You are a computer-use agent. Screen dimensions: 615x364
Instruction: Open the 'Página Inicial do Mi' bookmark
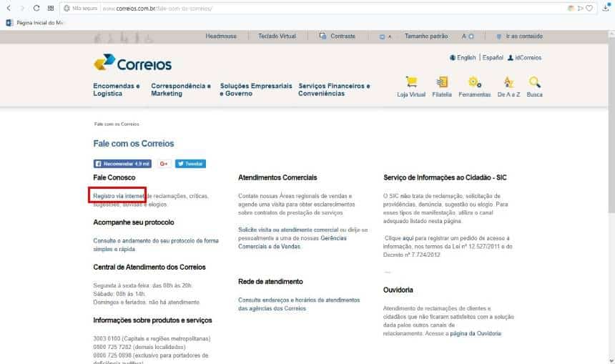coord(35,23)
